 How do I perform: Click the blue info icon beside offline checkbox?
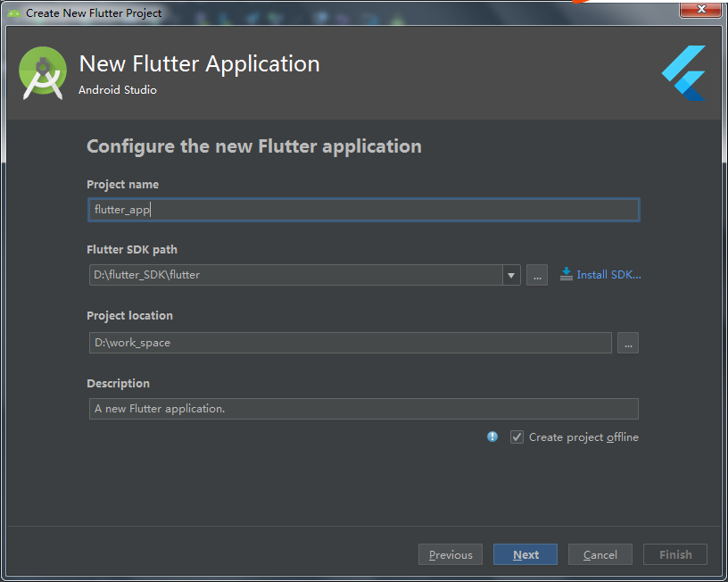coord(492,436)
